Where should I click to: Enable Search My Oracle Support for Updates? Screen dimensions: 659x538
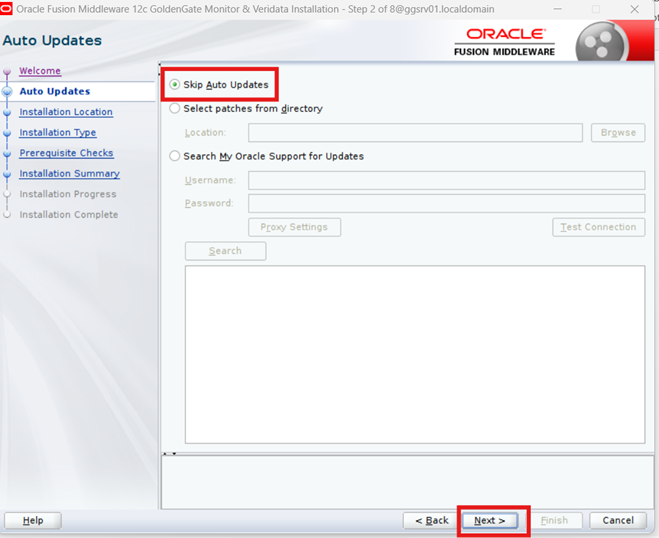pyautogui.click(x=175, y=157)
